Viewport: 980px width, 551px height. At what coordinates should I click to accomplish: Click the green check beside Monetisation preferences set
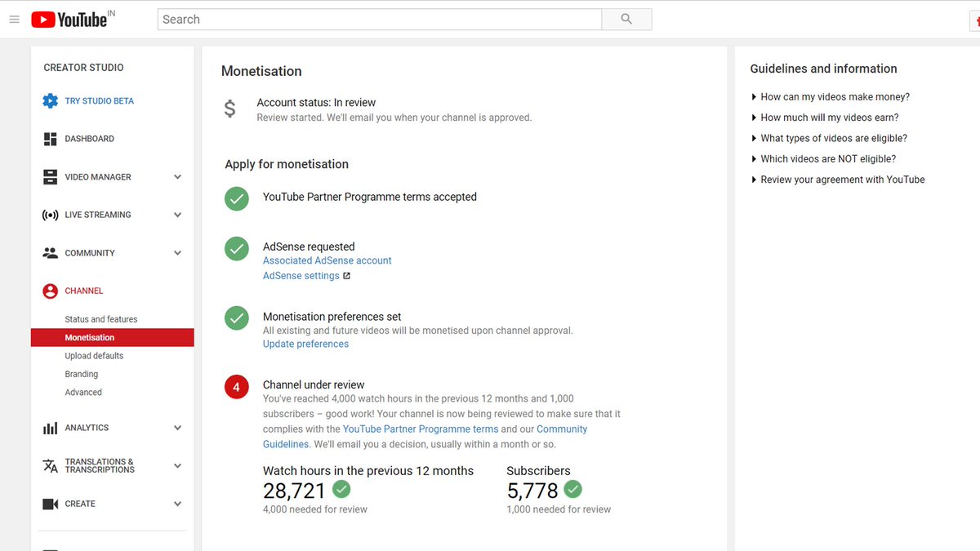[237, 318]
